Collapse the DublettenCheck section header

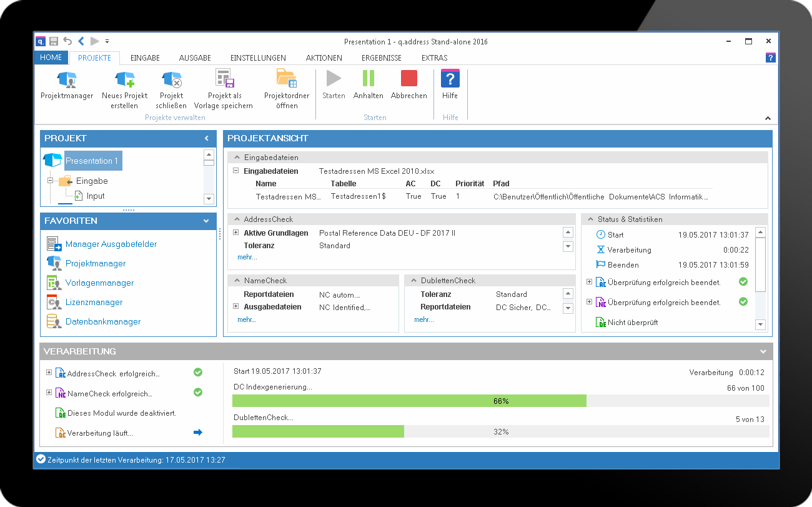pyautogui.click(x=412, y=281)
